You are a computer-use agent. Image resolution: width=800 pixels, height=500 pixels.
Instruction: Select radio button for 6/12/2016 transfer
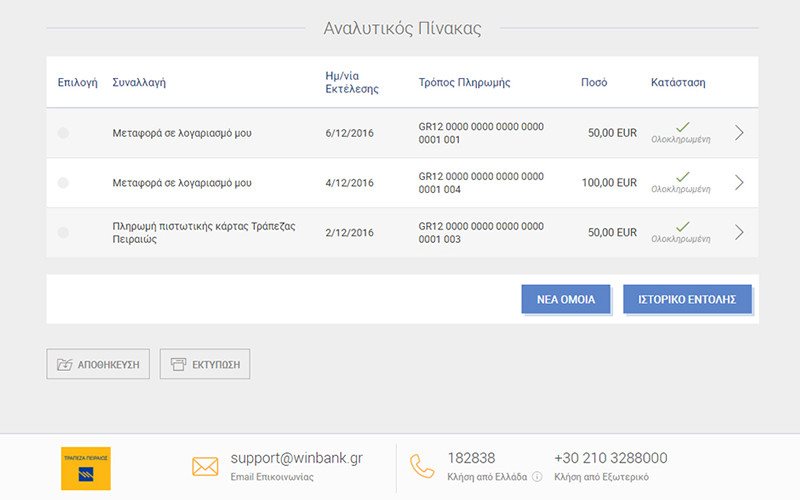(x=64, y=133)
